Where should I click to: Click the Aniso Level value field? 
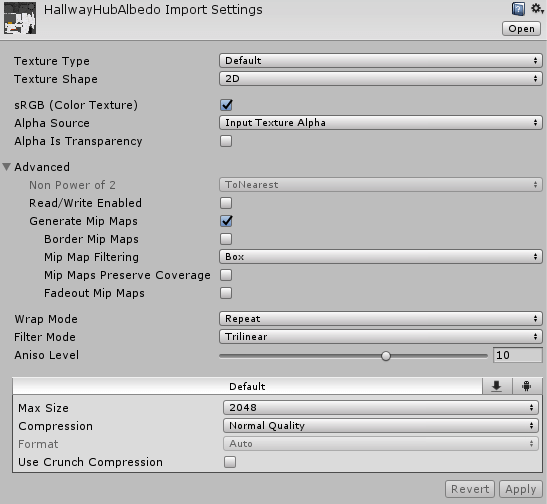[518, 355]
